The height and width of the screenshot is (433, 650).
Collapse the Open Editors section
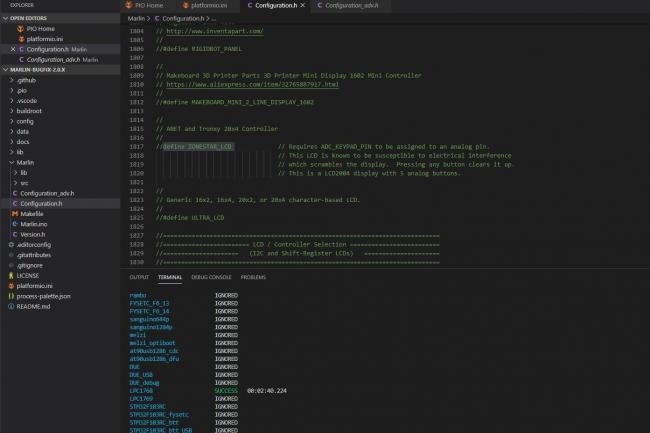[x=30, y=18]
